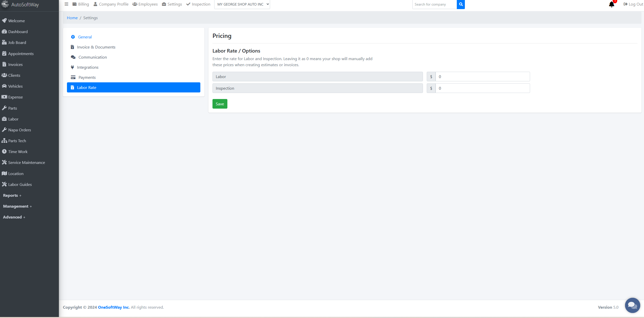Click the General gear icon
The image size is (644, 318).
(73, 37)
